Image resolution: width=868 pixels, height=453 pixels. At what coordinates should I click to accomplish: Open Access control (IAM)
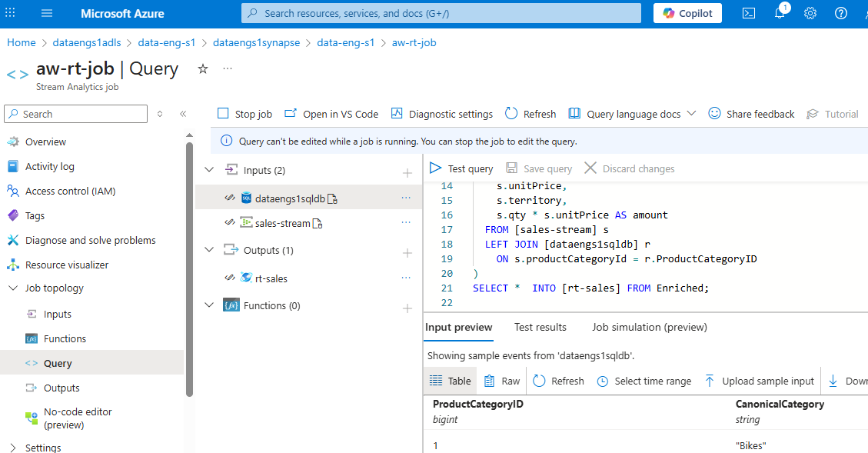click(x=70, y=191)
